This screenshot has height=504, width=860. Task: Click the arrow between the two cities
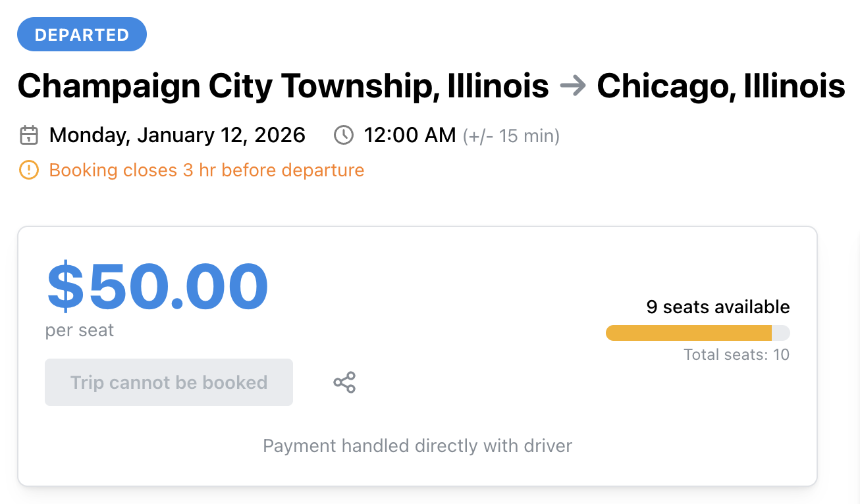572,86
